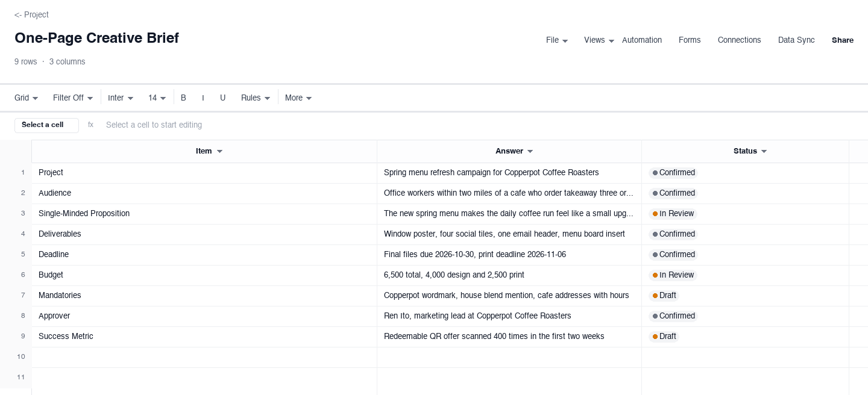Open the Inter font dropdown

(x=121, y=98)
